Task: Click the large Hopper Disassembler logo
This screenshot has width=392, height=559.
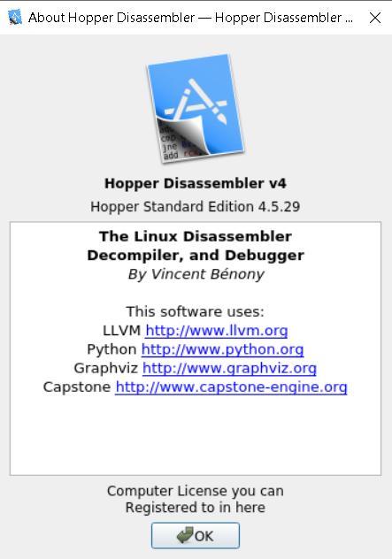Action: coord(196,109)
